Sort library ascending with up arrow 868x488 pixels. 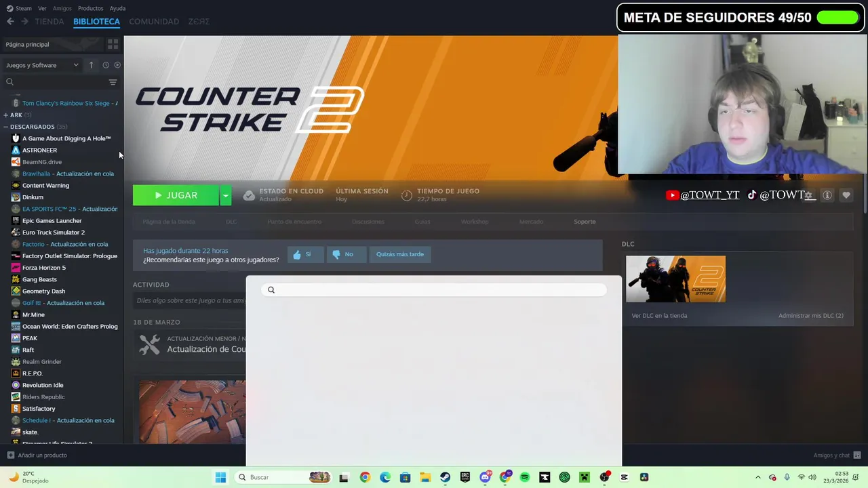pos(92,65)
